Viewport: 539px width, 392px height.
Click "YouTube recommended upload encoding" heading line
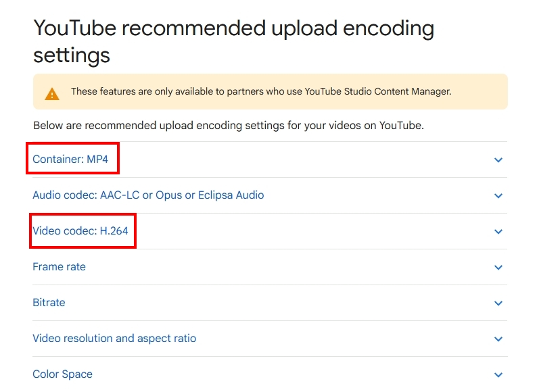[233, 28]
